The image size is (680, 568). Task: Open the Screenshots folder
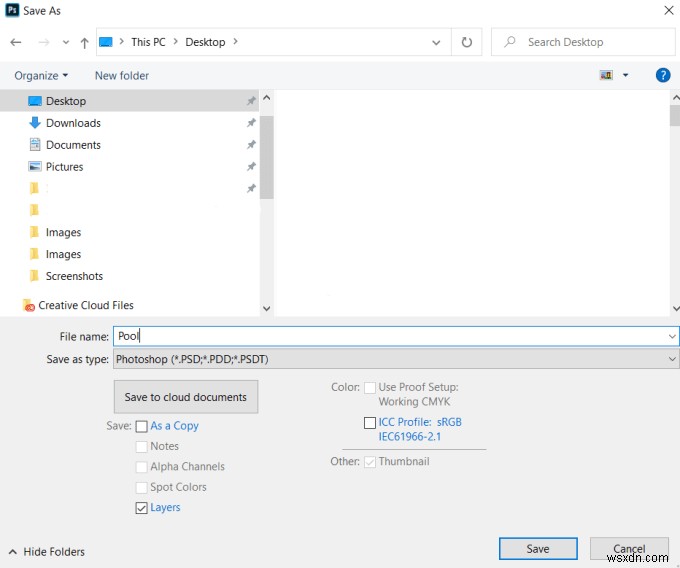(x=74, y=276)
